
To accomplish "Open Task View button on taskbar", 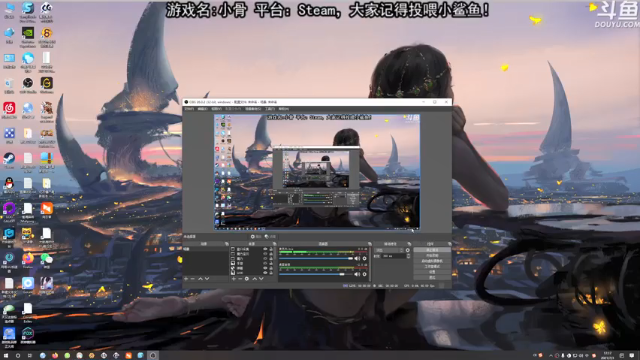I will click(30, 356).
